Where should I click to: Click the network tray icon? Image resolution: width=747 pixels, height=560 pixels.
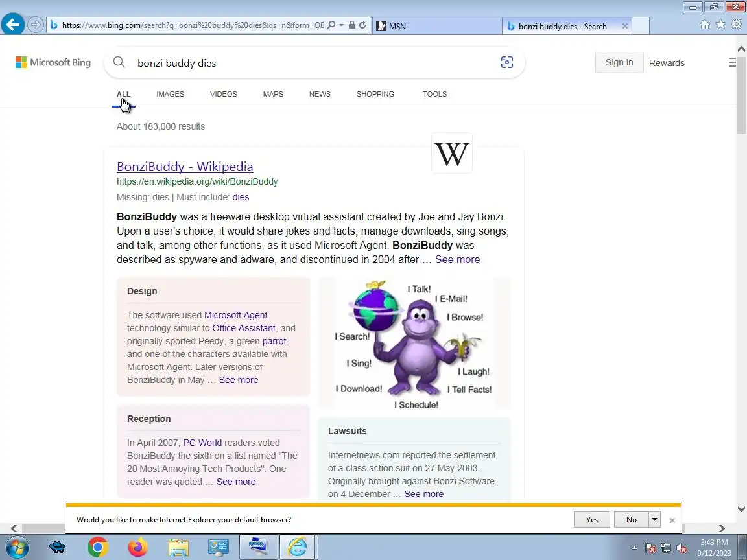click(666, 548)
